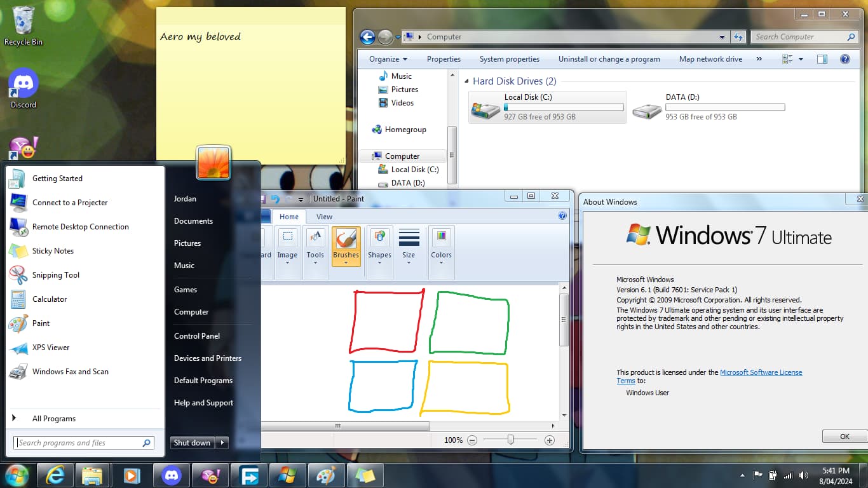Click the Shut down button

(x=193, y=443)
